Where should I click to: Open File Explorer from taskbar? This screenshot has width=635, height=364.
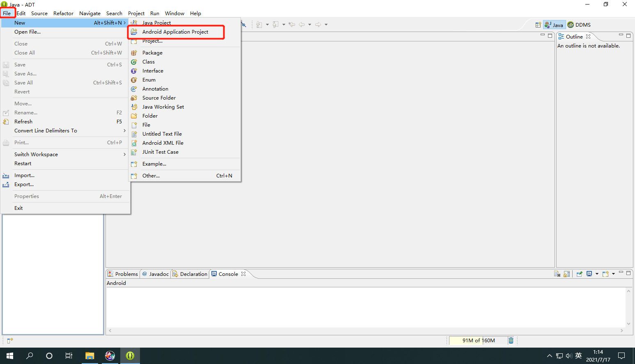tap(89, 356)
